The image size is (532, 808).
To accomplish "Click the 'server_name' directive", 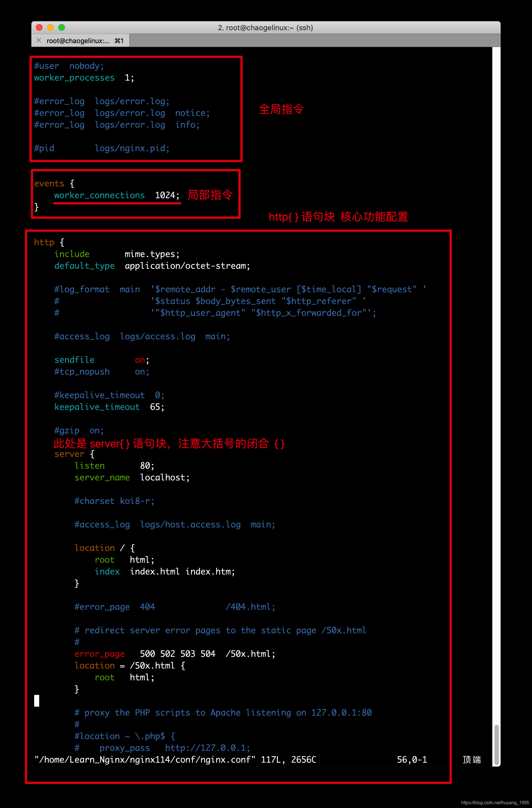I will pyautogui.click(x=102, y=478).
